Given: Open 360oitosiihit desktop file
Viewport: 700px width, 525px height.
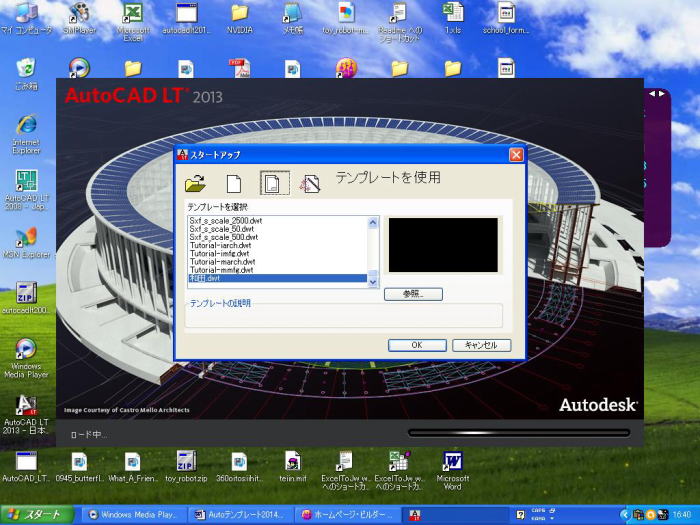Looking at the screenshot, I should click(x=239, y=467).
